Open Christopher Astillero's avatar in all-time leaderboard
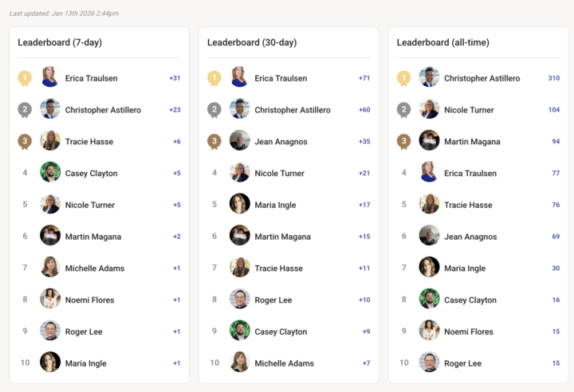 tap(430, 76)
